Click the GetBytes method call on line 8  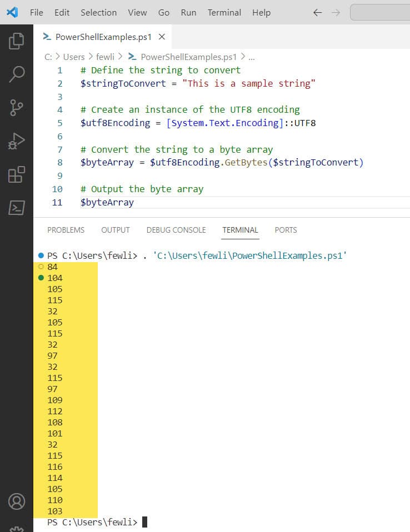click(x=246, y=163)
